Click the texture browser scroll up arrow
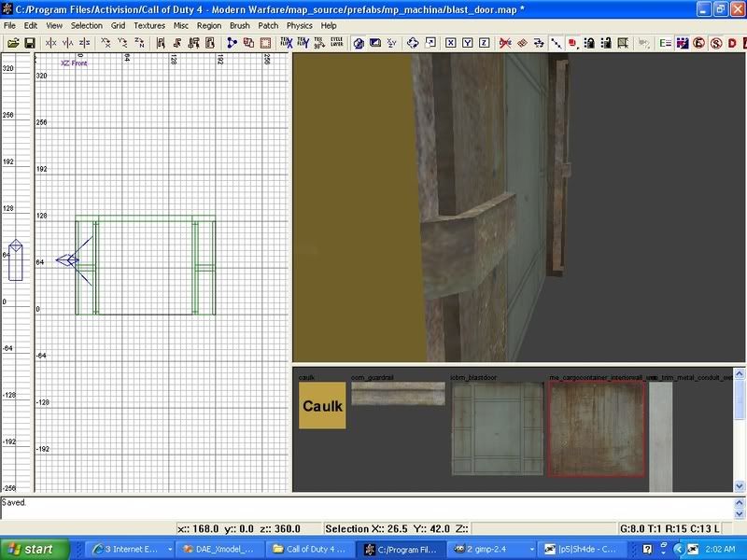The width and height of the screenshot is (747, 560). coord(739,372)
